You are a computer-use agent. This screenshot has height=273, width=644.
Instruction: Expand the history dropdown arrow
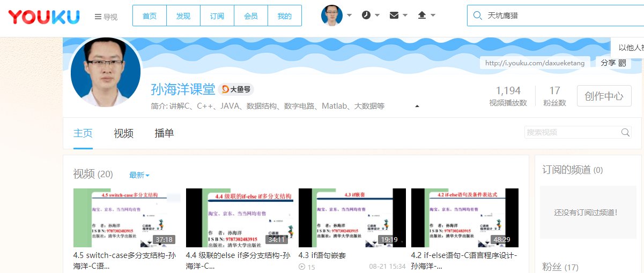point(377,15)
